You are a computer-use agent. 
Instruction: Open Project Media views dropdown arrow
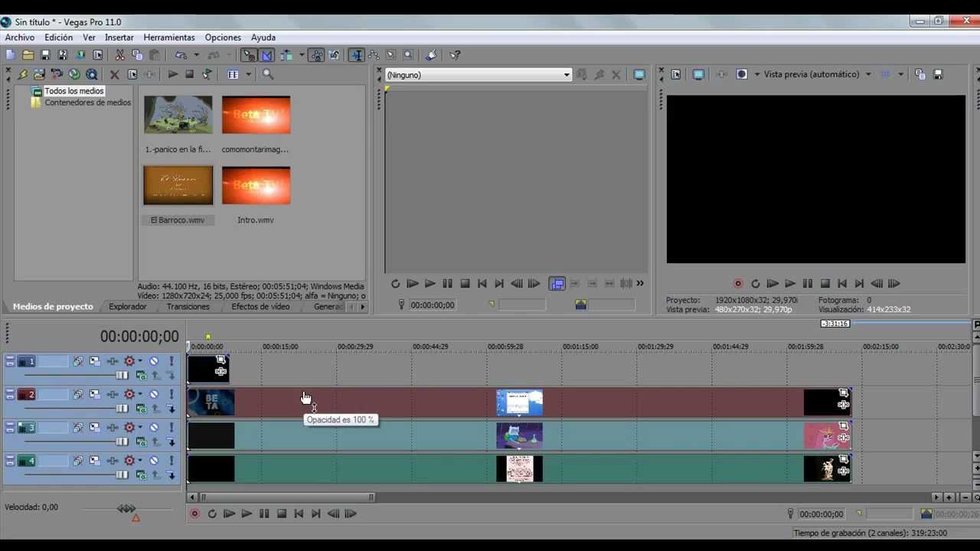[x=247, y=74]
